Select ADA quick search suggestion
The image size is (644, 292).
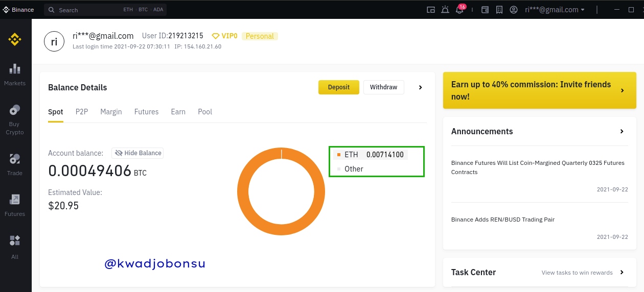point(158,10)
